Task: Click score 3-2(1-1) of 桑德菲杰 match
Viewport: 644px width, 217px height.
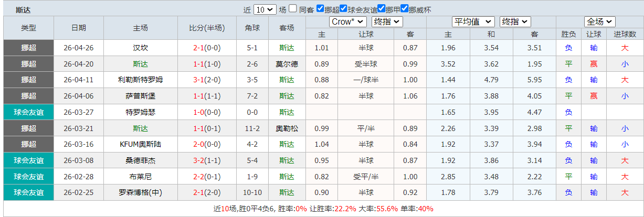Action: (x=207, y=161)
